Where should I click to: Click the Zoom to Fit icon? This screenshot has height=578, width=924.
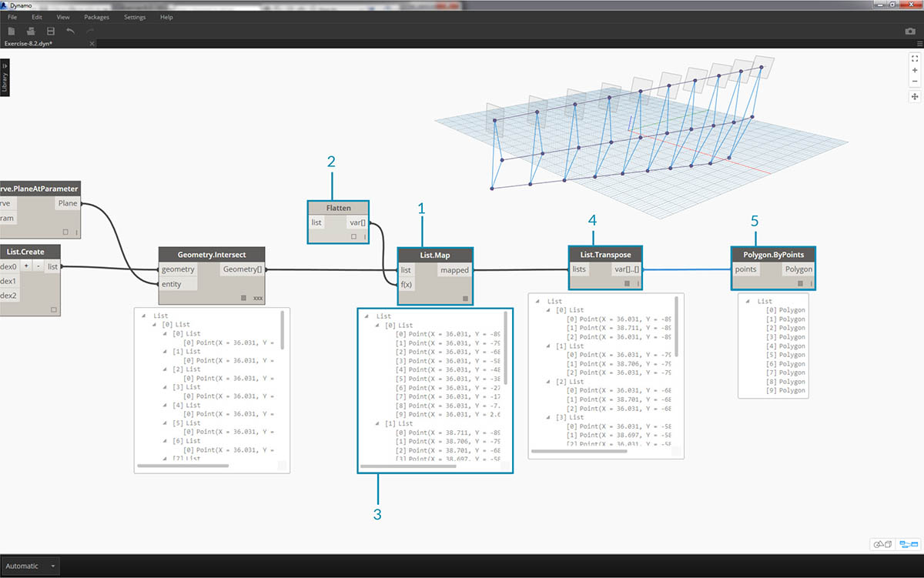915,58
